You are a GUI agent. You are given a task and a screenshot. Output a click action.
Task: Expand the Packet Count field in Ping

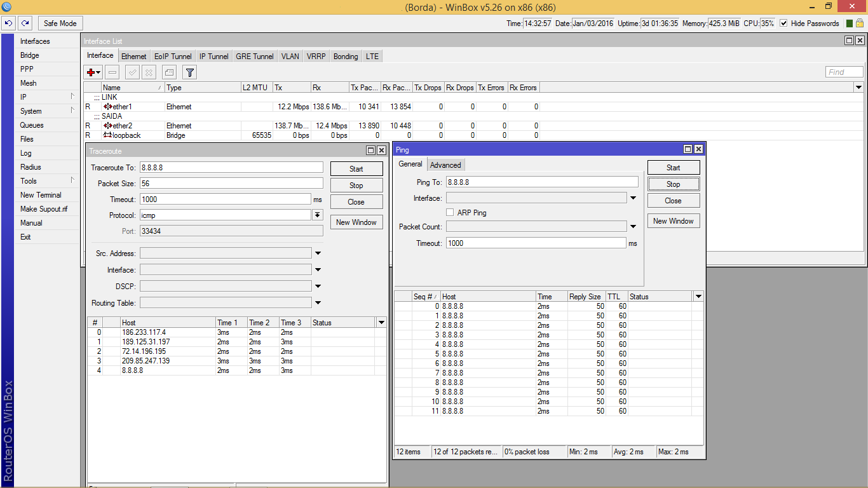click(x=633, y=227)
